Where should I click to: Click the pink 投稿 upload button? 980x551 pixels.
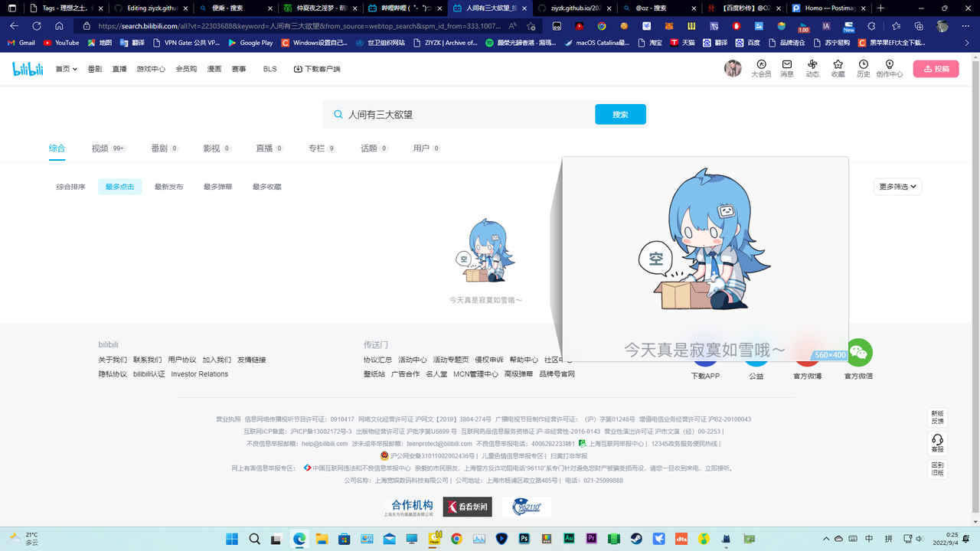pos(936,68)
